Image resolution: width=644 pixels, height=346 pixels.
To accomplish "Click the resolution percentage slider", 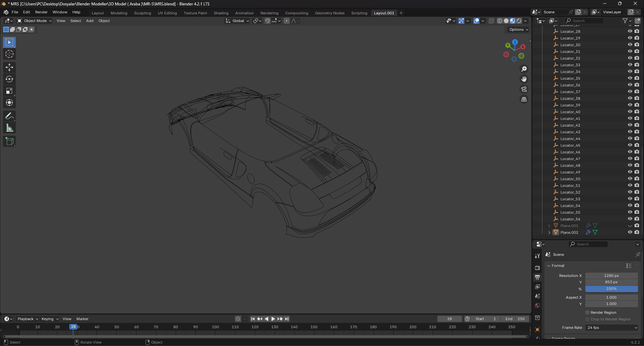I will coord(611,289).
